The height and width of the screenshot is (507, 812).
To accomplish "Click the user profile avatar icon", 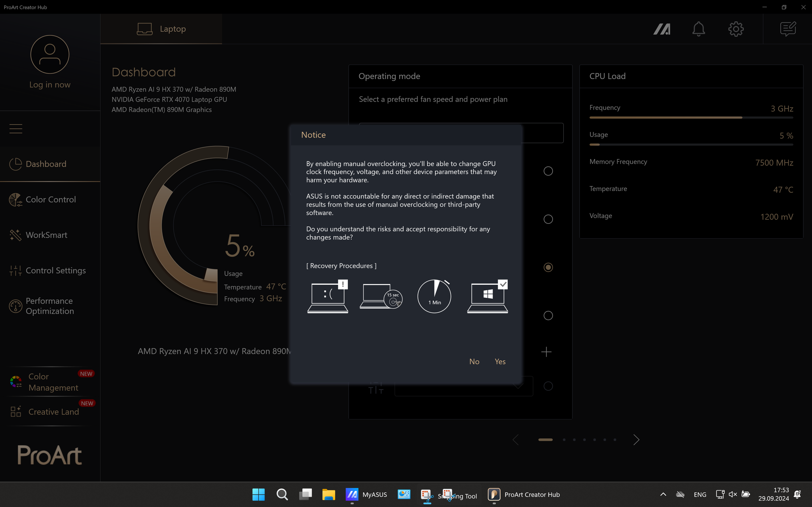I will 50,54.
